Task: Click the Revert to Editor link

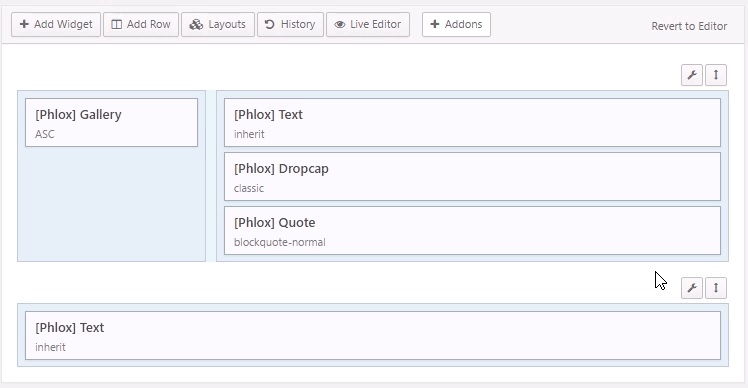Action: tap(689, 26)
